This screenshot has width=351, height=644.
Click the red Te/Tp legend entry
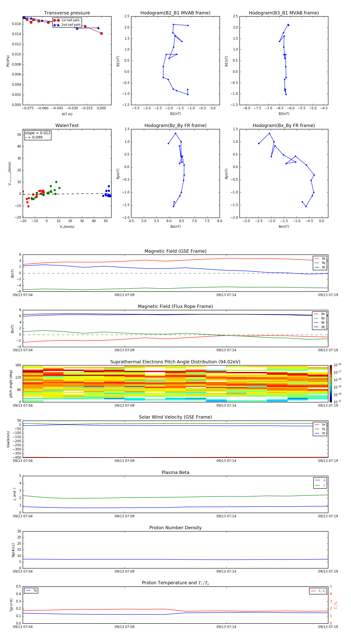click(318, 591)
